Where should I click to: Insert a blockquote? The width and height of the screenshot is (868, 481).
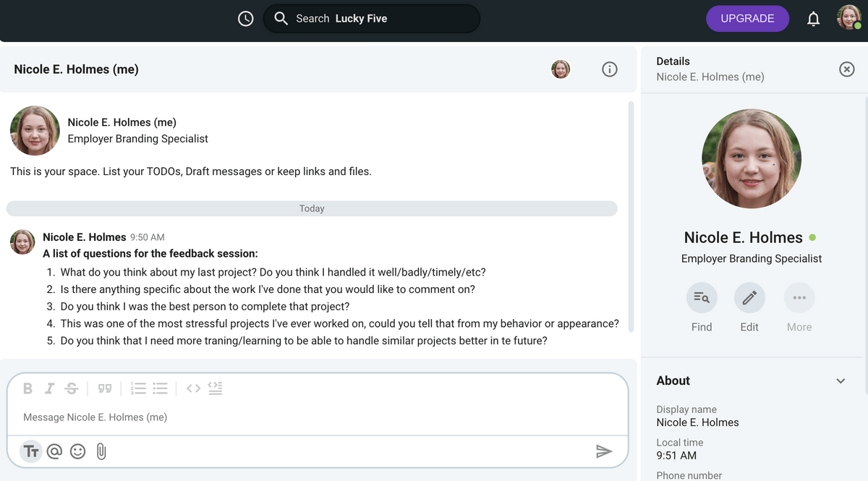[x=104, y=388]
